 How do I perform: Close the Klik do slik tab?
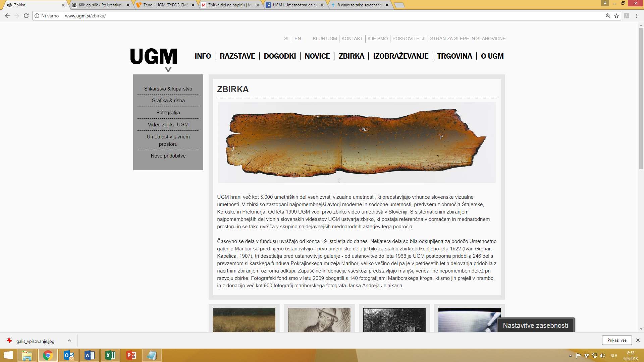[x=128, y=5]
